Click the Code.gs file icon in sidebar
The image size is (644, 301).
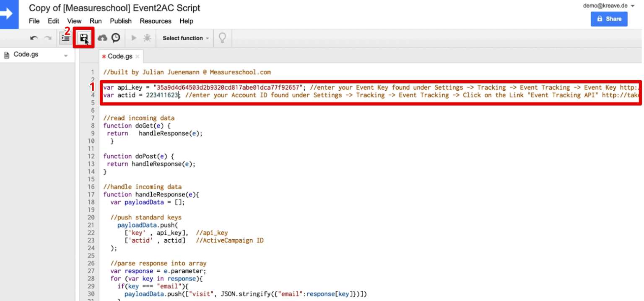click(x=6, y=54)
